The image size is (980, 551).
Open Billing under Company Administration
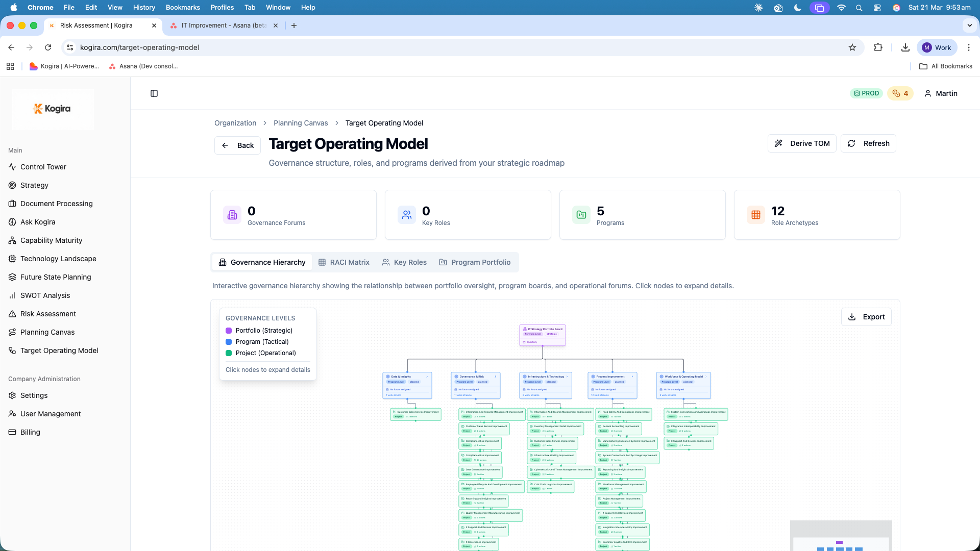[30, 432]
